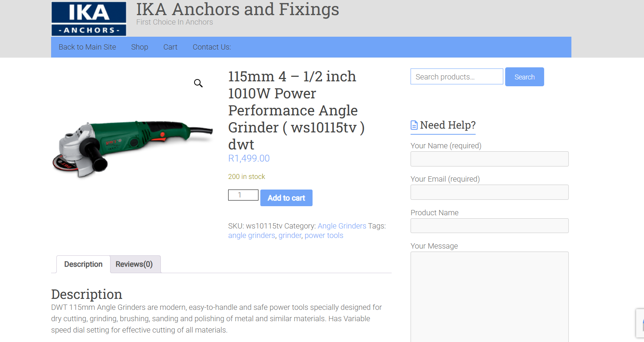Open the Shop menu item
The height and width of the screenshot is (342, 644).
140,47
